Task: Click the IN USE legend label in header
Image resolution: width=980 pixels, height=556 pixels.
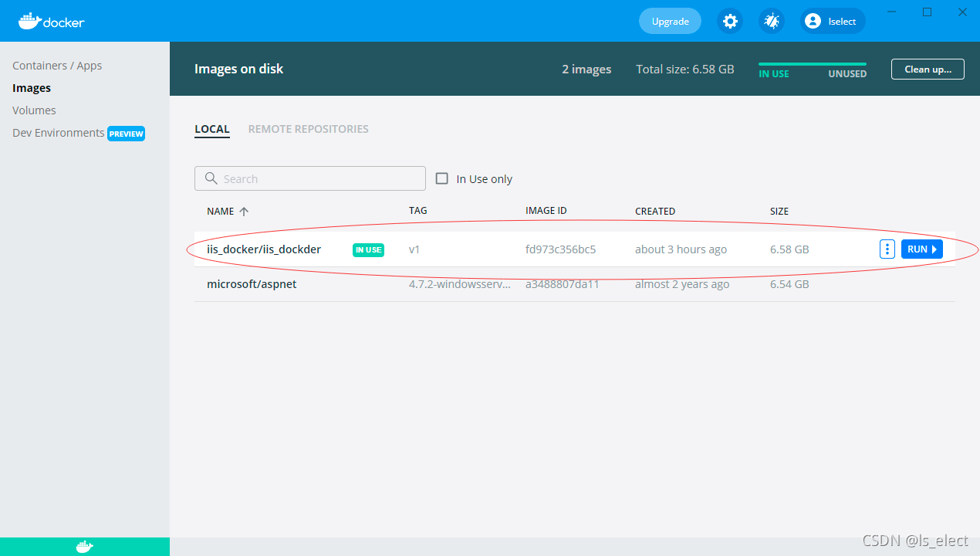Action: tap(774, 74)
